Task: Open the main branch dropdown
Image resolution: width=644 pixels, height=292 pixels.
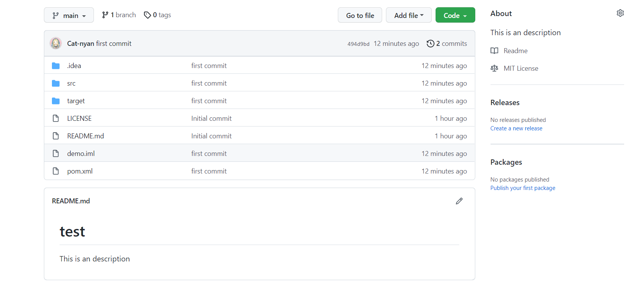Action: coord(69,15)
